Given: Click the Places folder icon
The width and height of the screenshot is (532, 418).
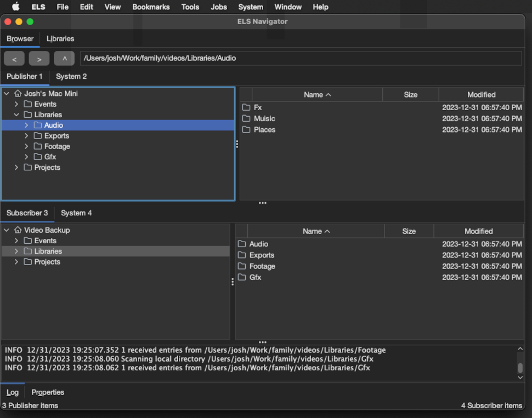Looking at the screenshot, I should (x=246, y=130).
